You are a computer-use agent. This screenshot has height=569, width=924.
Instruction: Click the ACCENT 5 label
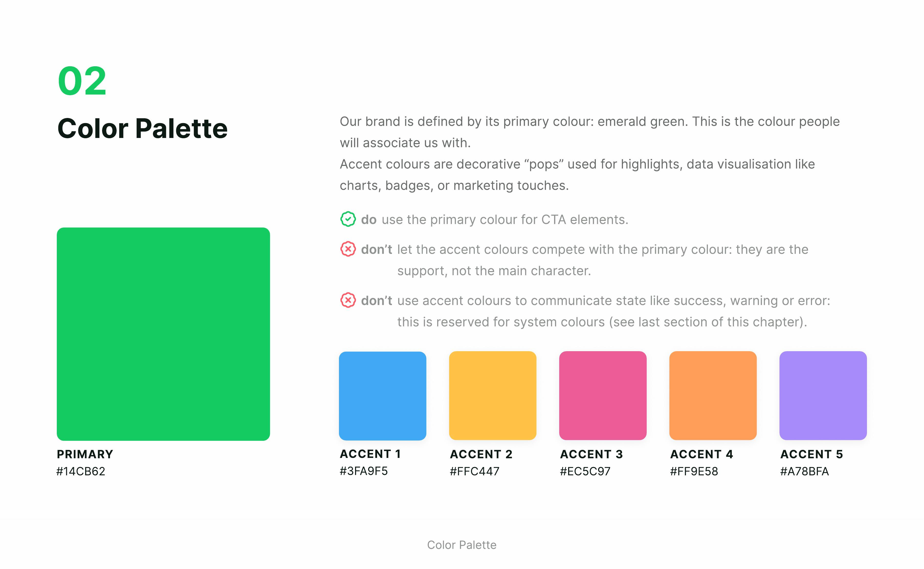pos(811,454)
